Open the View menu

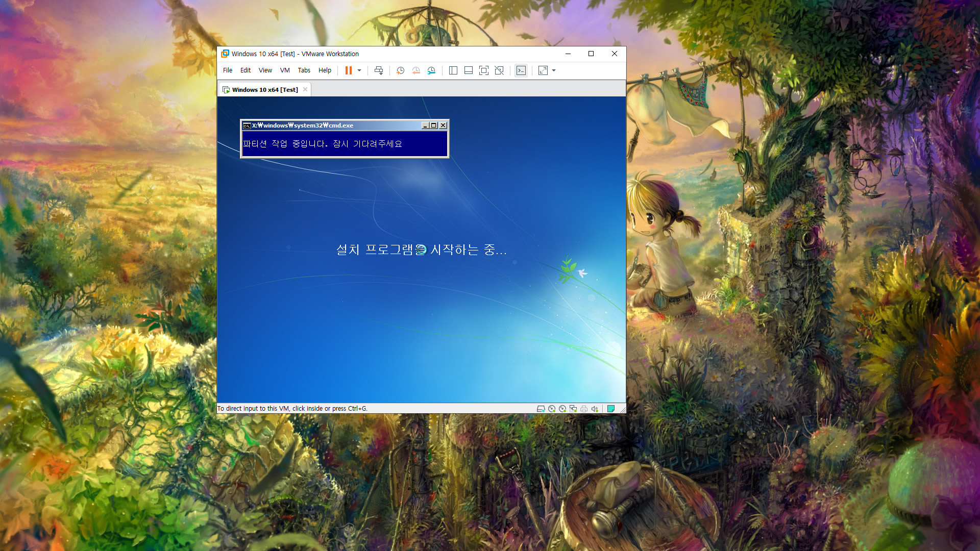point(265,70)
